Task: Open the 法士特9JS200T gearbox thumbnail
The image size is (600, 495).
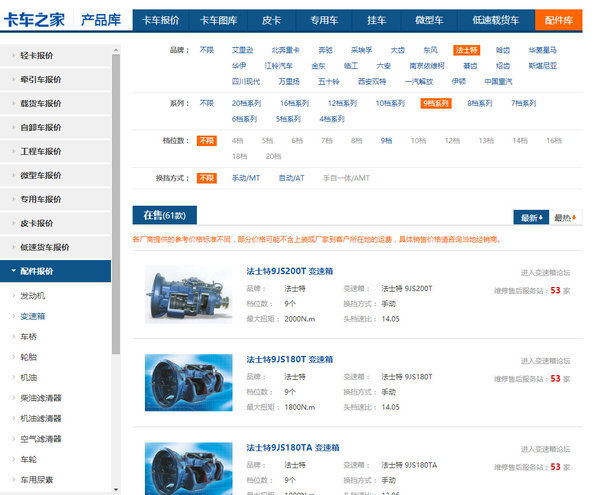Action: coord(189,295)
